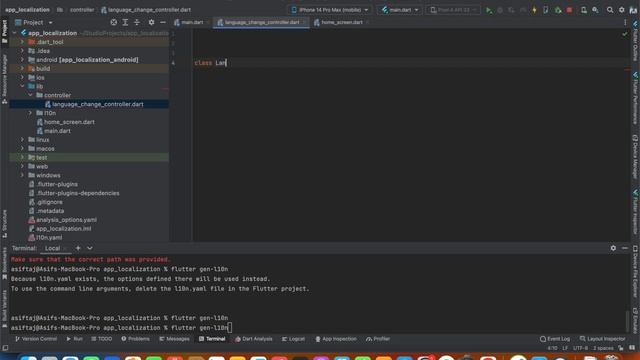Open the iPhone 14 Pro Max device dropdown
The height and width of the screenshot is (360, 640).
[x=329, y=10]
